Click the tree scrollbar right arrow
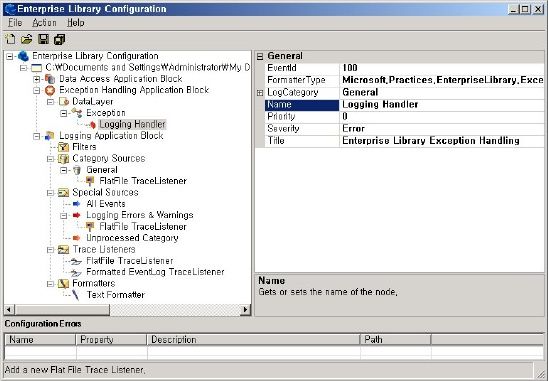The image size is (548, 381). (x=245, y=309)
